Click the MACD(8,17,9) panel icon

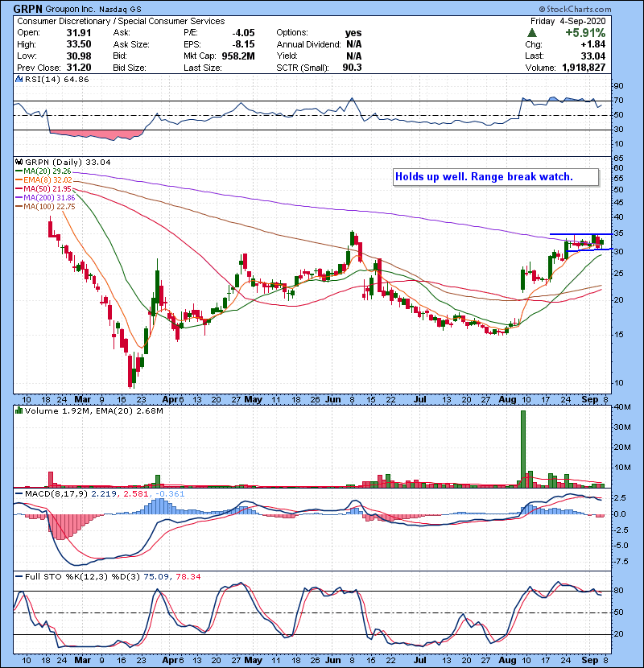pyautogui.click(x=18, y=492)
